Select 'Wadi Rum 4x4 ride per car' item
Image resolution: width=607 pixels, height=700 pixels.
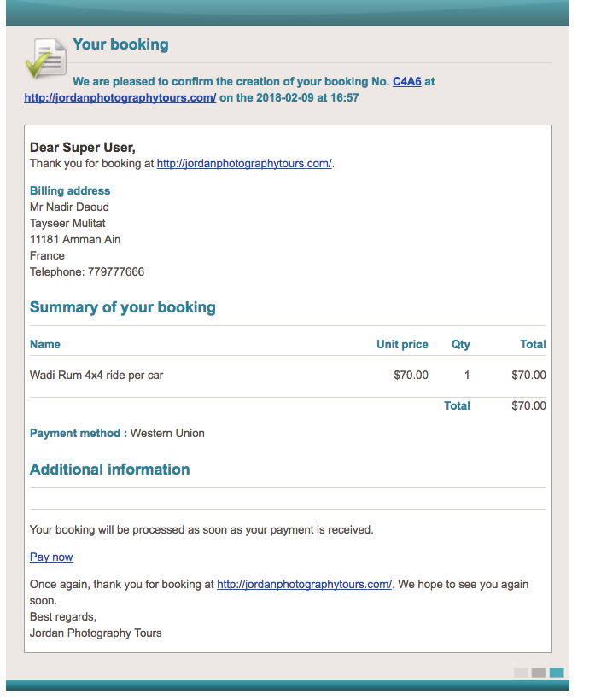click(x=96, y=375)
